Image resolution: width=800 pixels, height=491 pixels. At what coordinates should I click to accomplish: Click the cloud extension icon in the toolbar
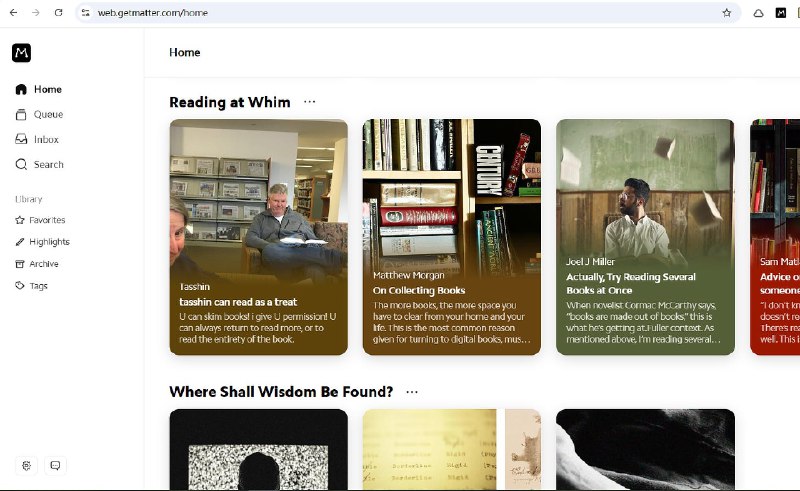758,13
